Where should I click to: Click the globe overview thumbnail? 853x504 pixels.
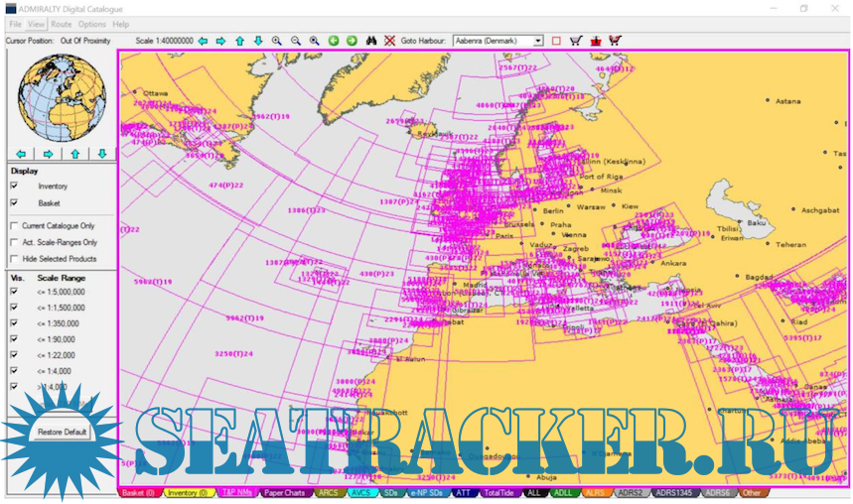(60, 96)
